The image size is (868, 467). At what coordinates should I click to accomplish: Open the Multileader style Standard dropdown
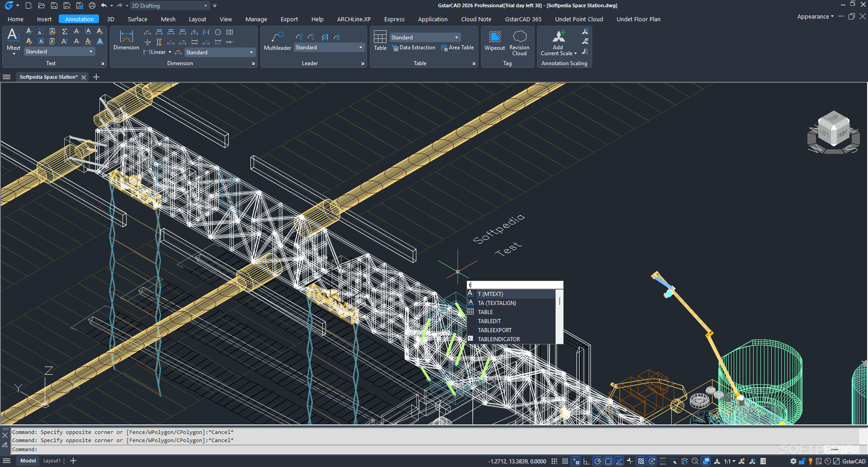(329, 48)
